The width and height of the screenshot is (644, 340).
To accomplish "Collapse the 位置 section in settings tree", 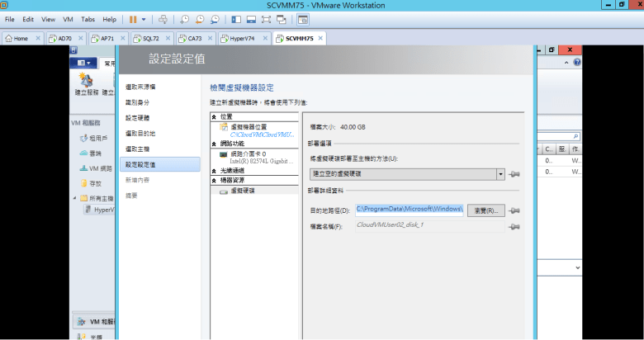I will (214, 116).
